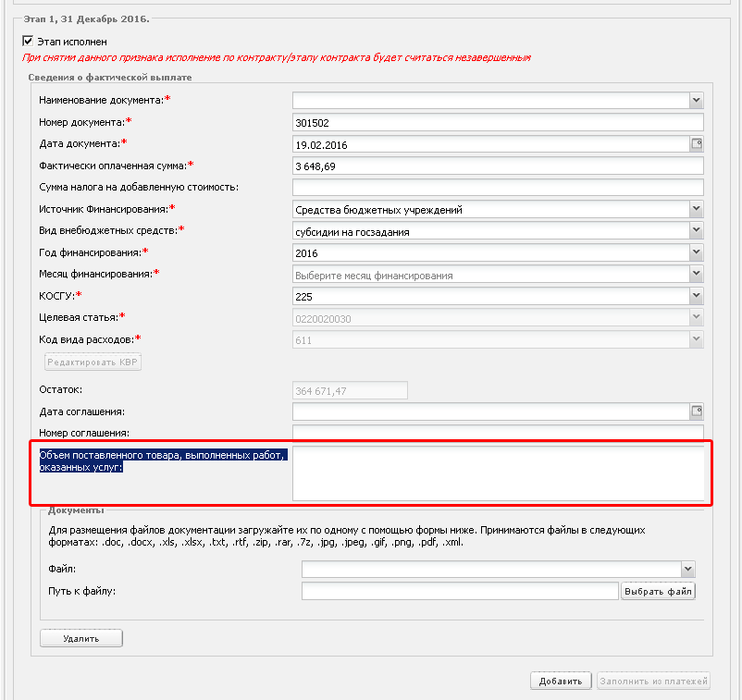This screenshot has height=700, width=742.
Task: Open calendar picker for Дата документа
Action: coord(697,144)
